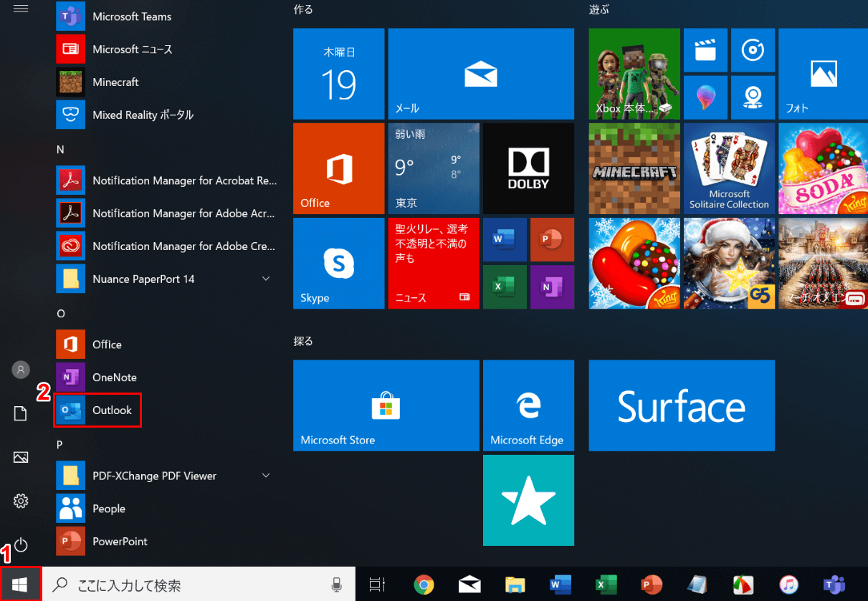The image size is (868, 601).
Task: Open Microsoft ニュース in the app list
Action: [115, 49]
